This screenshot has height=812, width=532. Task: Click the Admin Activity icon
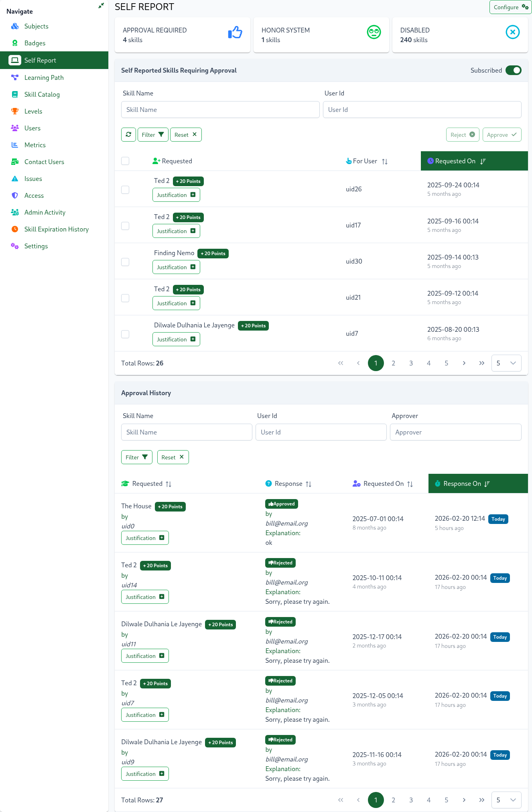(15, 212)
